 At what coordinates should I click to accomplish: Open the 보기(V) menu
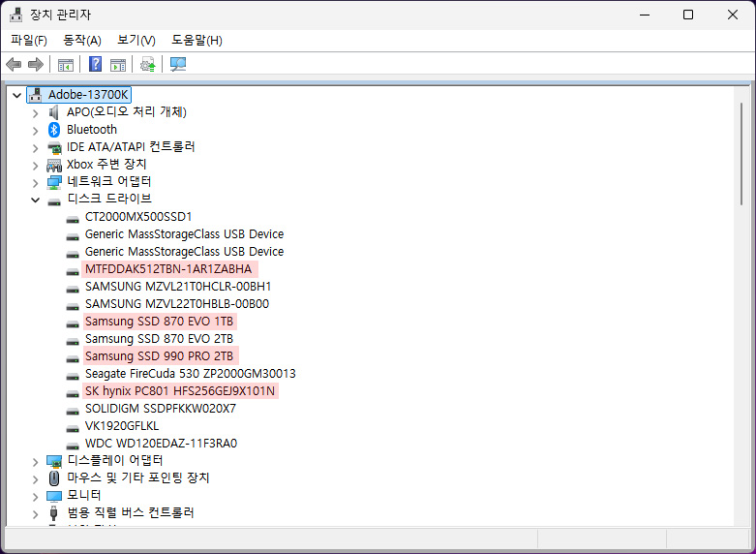(136, 40)
